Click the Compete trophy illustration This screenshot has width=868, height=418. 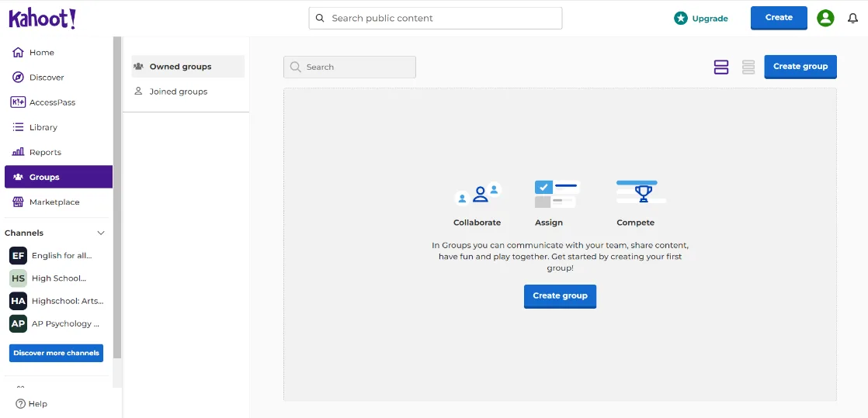(641, 192)
